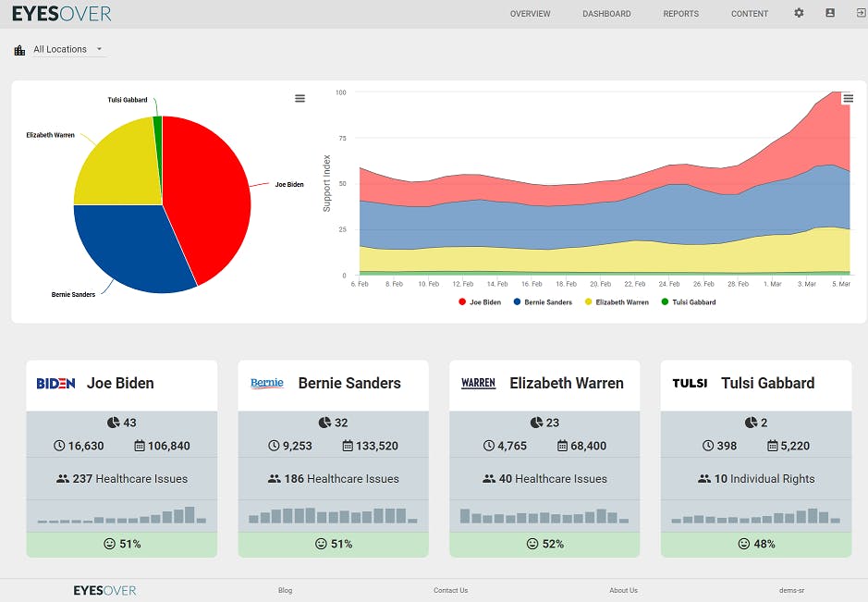
Task: Click Joe Biden's smiley sentiment icon
Action: pyautogui.click(x=110, y=544)
